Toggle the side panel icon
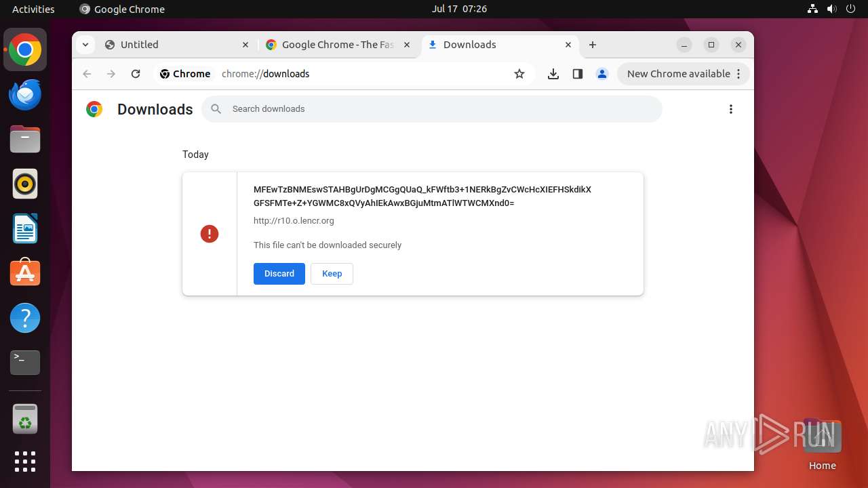 (578, 74)
